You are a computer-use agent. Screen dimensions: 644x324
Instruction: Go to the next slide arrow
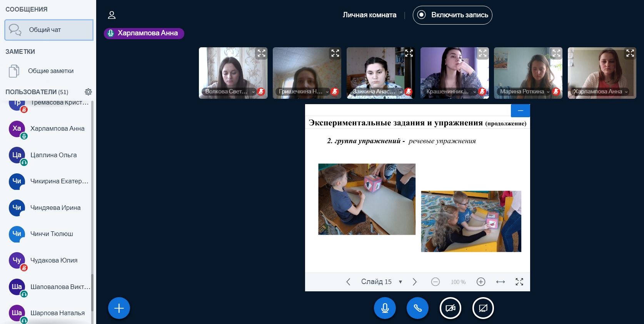(x=414, y=282)
